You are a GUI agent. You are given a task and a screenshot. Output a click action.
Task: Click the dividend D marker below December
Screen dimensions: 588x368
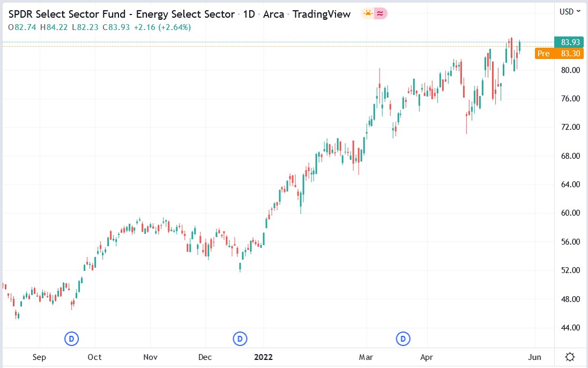coord(240,338)
